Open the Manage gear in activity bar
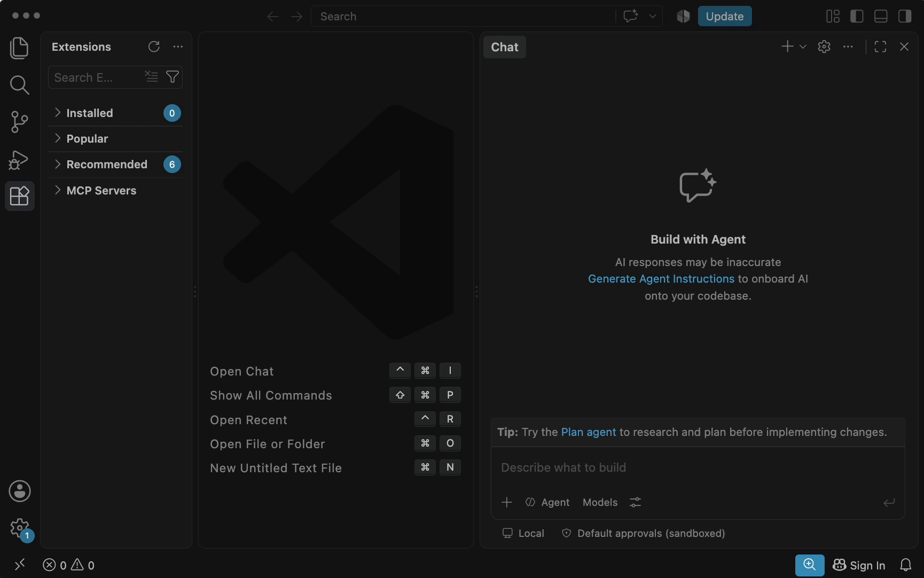This screenshot has width=924, height=578. (x=19, y=528)
